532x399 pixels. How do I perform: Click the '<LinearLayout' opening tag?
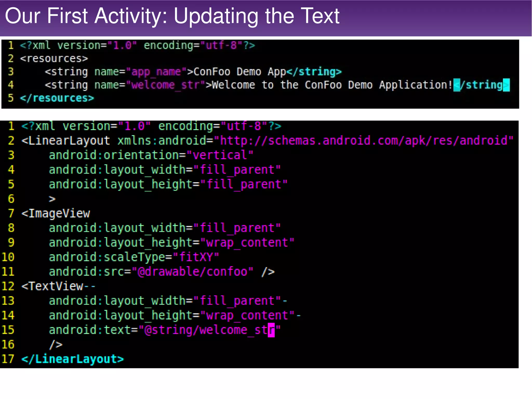click(x=66, y=141)
